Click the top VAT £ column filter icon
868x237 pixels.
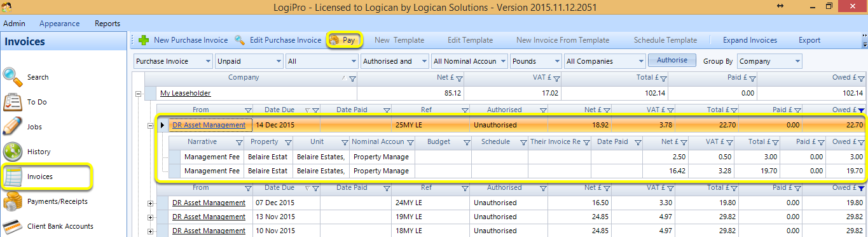coord(556,78)
